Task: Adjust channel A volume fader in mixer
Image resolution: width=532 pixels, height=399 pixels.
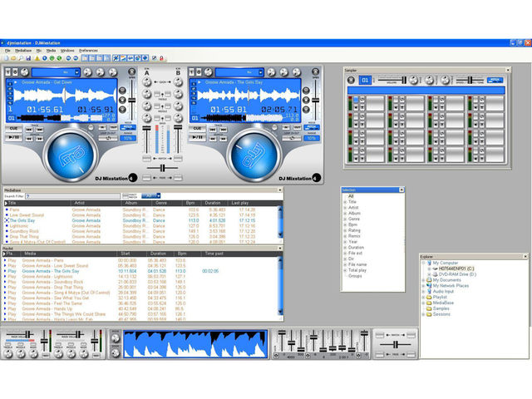Action: point(146,128)
